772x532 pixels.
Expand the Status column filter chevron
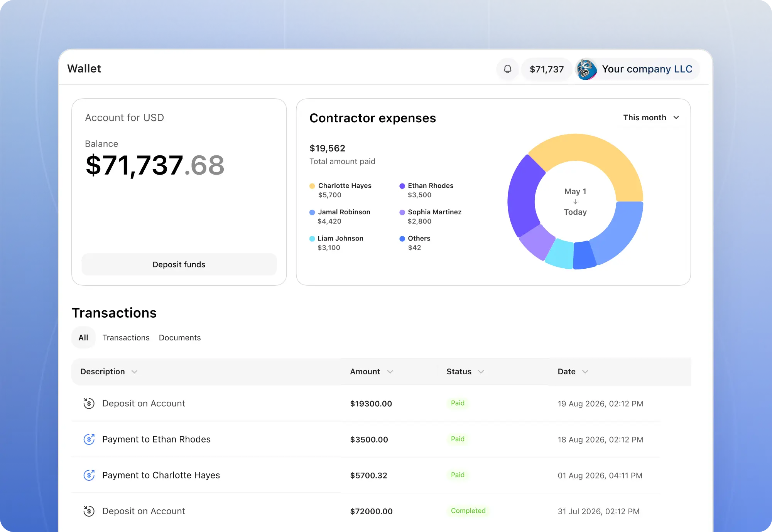point(481,372)
